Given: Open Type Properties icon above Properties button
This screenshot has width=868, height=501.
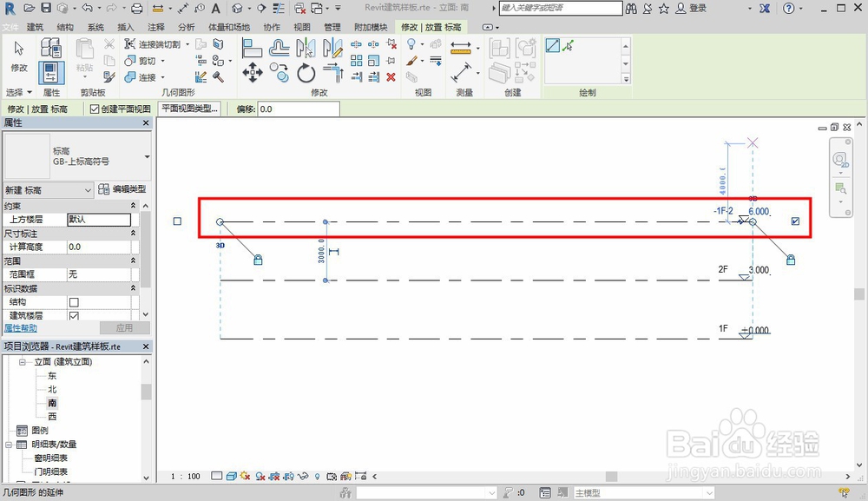Looking at the screenshot, I should coord(51,48).
